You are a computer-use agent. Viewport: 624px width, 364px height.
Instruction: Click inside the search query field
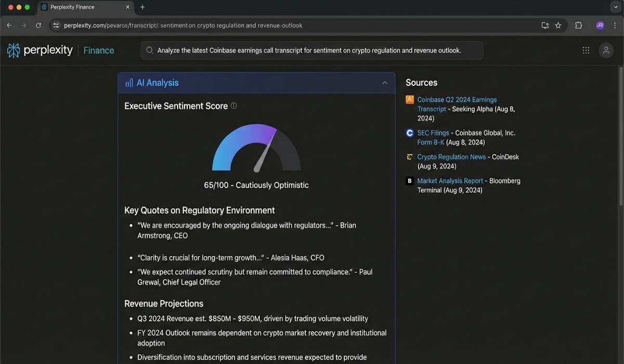tap(311, 50)
